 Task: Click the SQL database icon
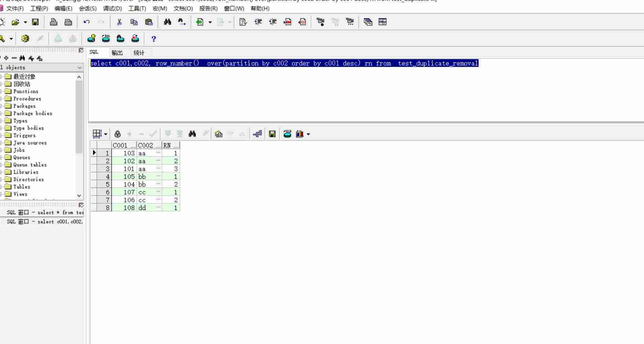[x=106, y=39]
